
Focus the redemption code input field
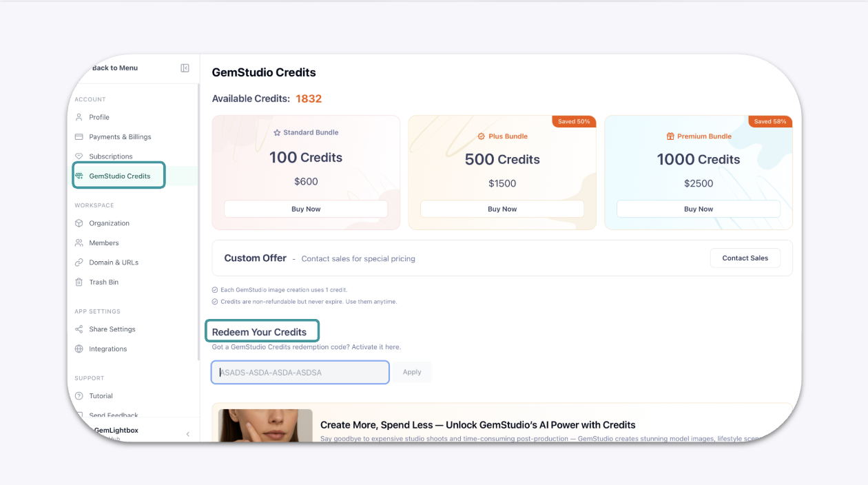pos(300,373)
